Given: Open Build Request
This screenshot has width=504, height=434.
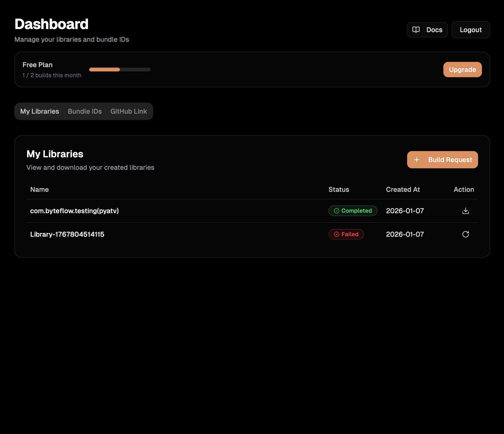Looking at the screenshot, I should [x=442, y=160].
